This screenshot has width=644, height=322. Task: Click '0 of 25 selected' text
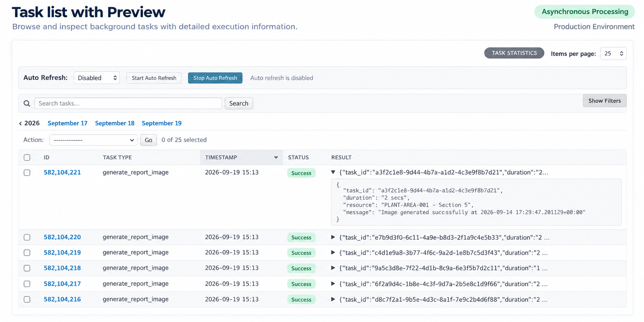184,140
